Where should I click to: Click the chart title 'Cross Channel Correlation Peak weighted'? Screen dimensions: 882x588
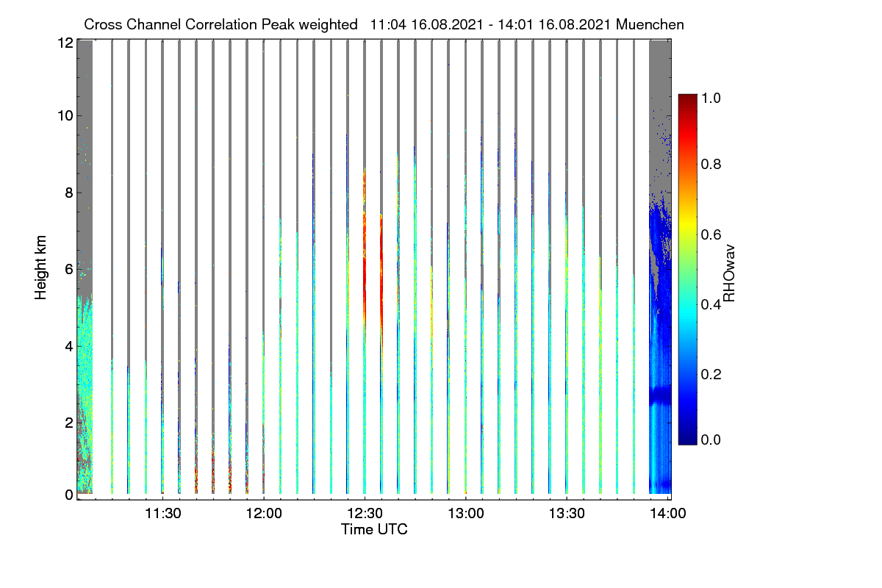click(x=220, y=24)
